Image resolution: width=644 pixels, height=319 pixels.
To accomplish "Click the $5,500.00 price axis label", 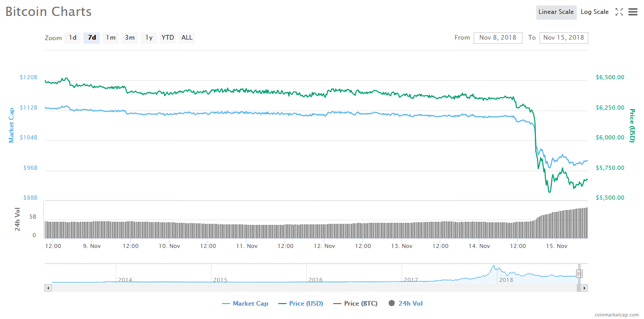I will click(x=610, y=198).
